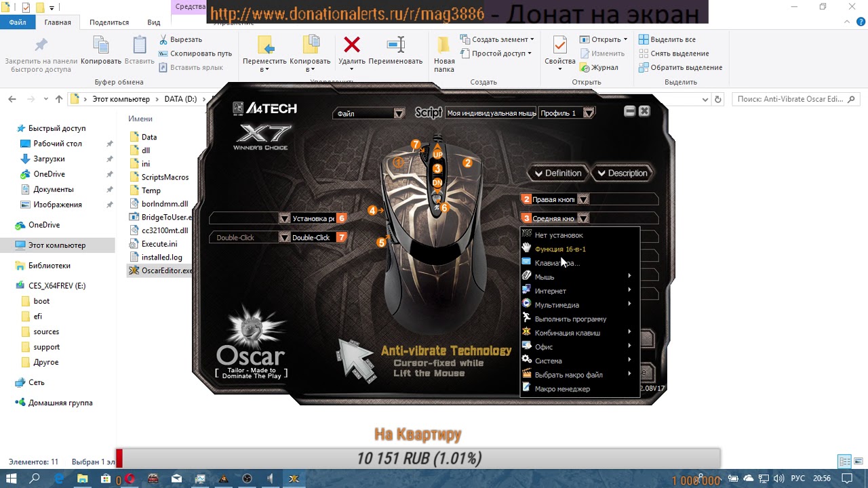Image resolution: width=868 pixels, height=488 pixels.
Task: Click orange marker 7 on the mouse
Action: [416, 144]
